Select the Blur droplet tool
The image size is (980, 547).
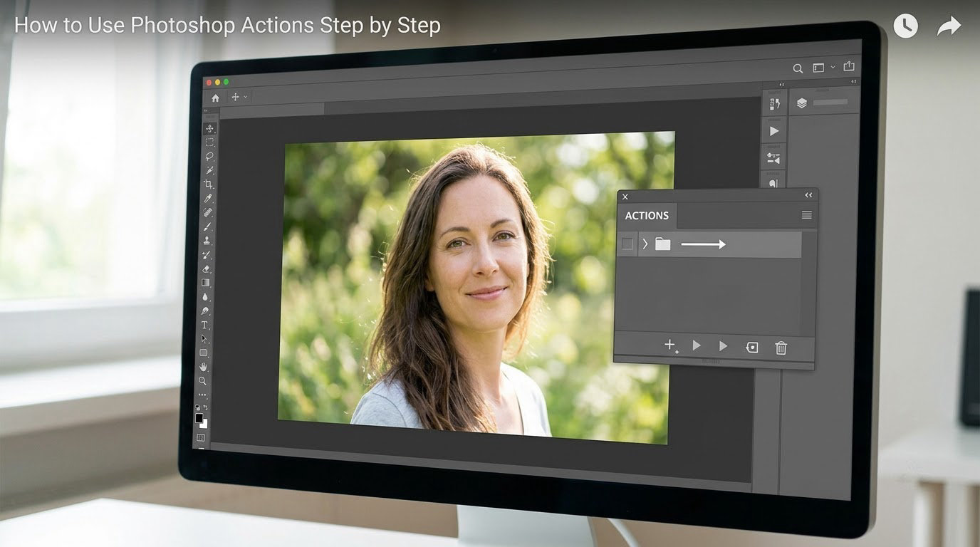[x=206, y=297]
